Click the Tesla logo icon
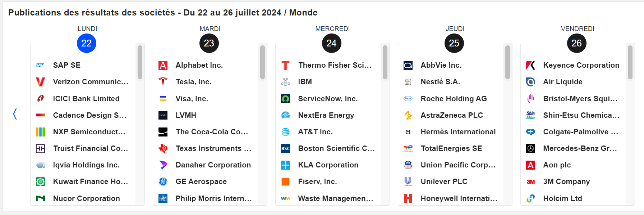Image resolution: width=644 pixels, height=215 pixels. (163, 82)
